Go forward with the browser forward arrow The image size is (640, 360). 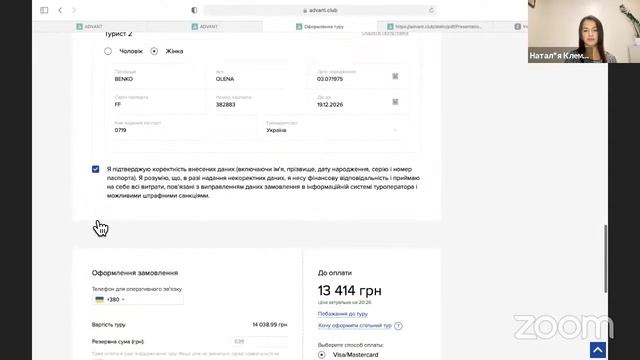[x=74, y=10]
